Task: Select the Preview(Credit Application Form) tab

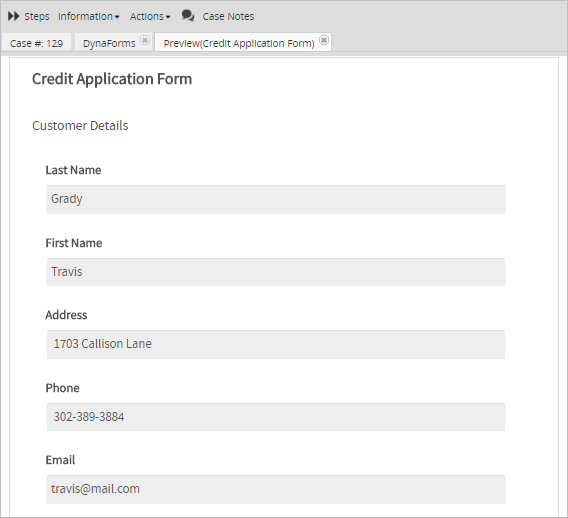Action: click(239, 43)
